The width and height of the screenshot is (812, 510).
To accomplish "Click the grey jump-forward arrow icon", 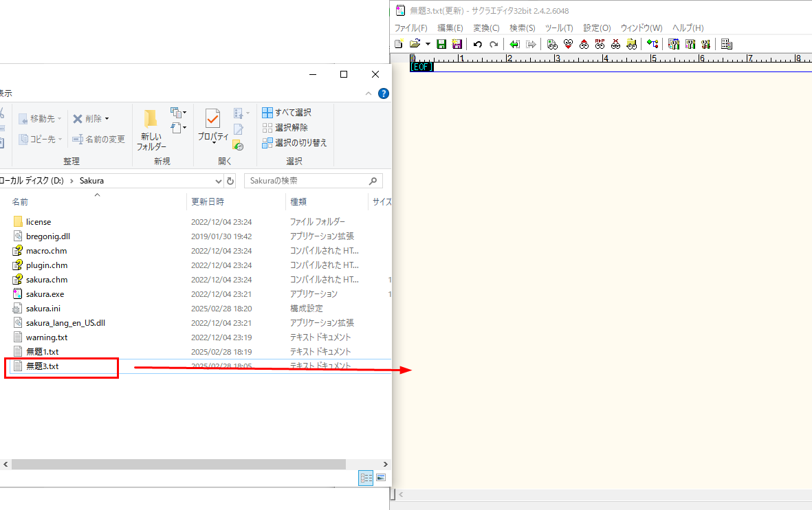I will click(531, 44).
